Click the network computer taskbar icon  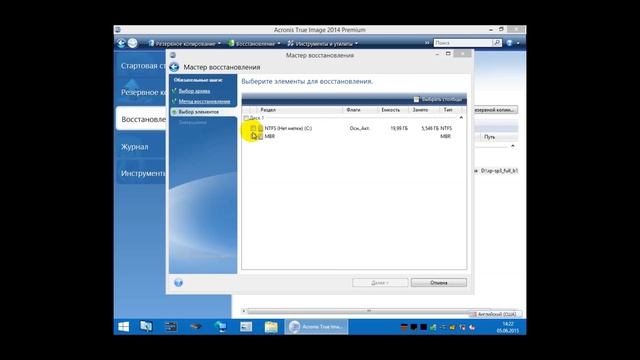220,327
